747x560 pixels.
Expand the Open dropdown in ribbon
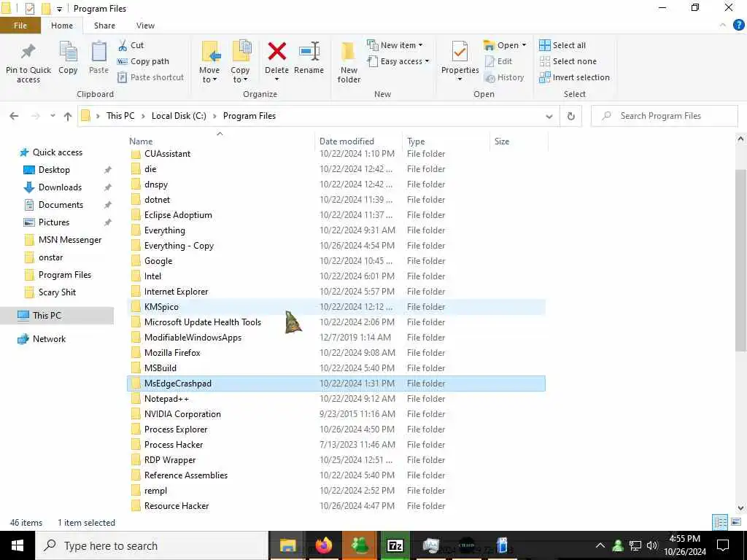pyautogui.click(x=505, y=45)
